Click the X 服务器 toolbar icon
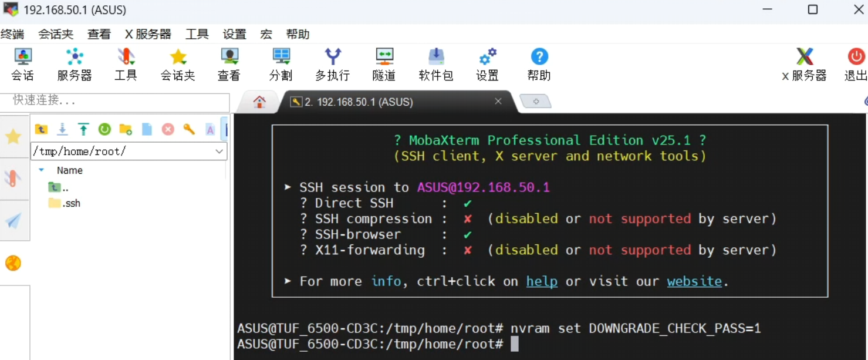This screenshot has height=360, width=868. pyautogui.click(x=804, y=65)
